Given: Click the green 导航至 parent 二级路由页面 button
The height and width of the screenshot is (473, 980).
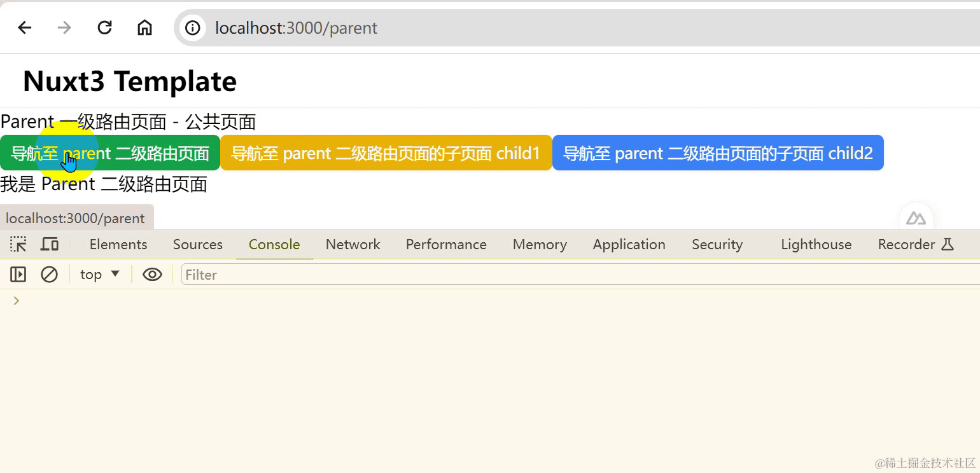Looking at the screenshot, I should [x=110, y=153].
